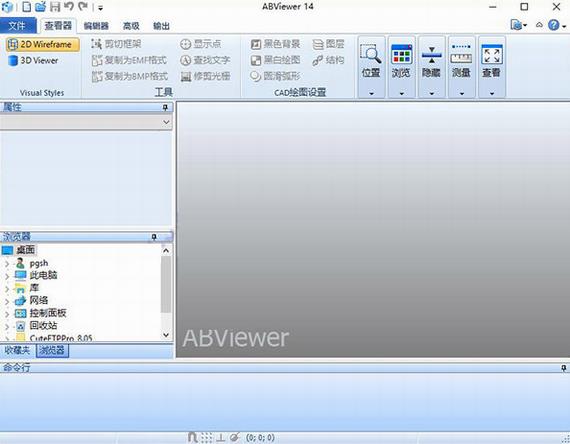The width and height of the screenshot is (570, 444).
Task: Expand the 隐藏 dropdown arrow
Action: (431, 93)
